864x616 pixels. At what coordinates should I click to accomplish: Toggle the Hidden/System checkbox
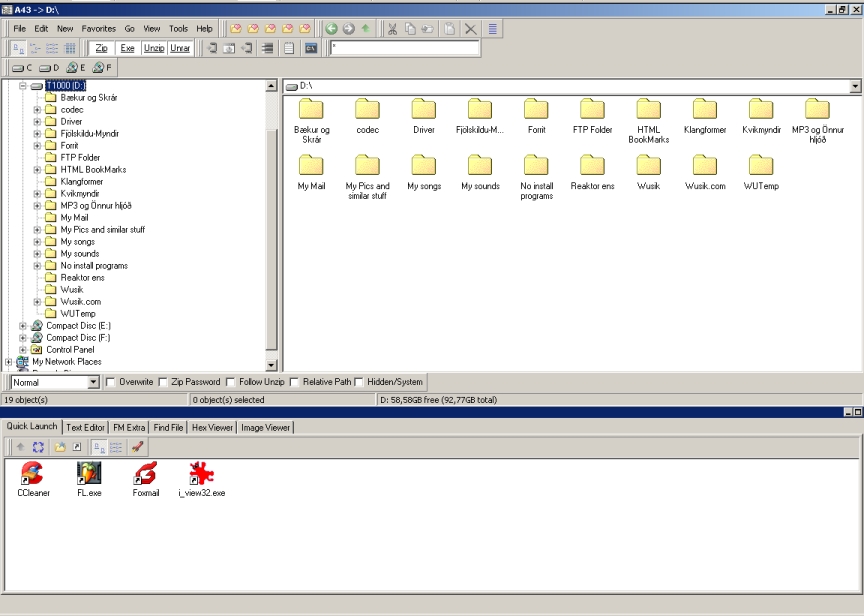[x=359, y=382]
